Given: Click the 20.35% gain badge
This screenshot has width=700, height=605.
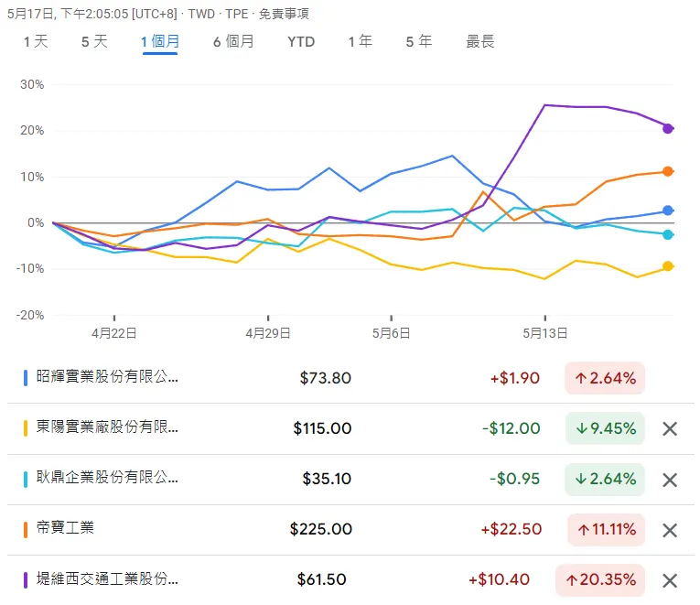Looking at the screenshot, I should click(x=600, y=580).
